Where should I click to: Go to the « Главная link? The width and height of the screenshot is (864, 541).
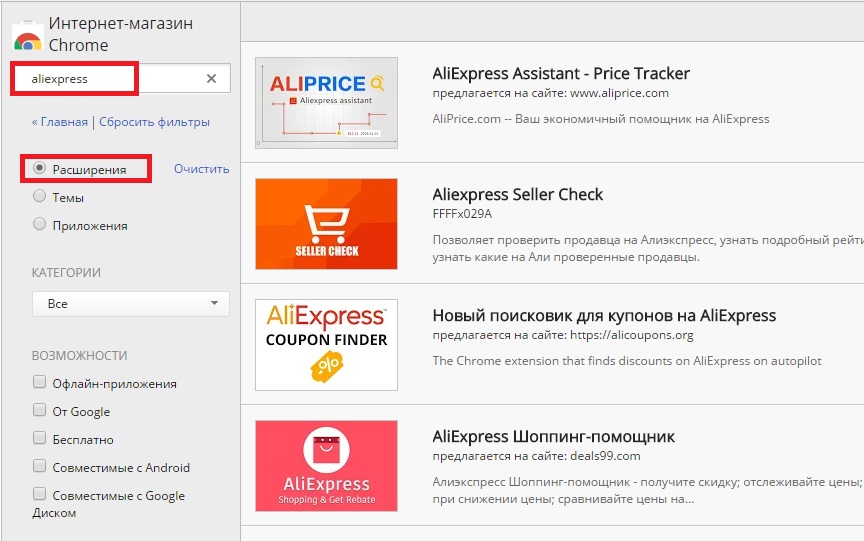60,122
